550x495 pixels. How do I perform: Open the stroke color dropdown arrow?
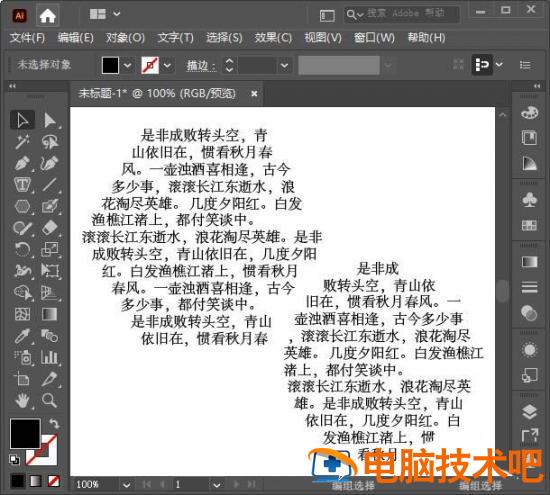(x=167, y=65)
